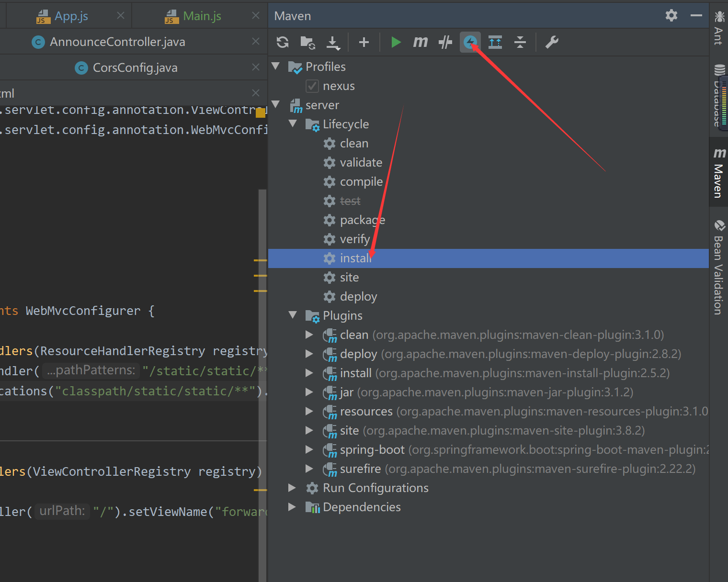
Task: Collapse all items in the Maven tree
Action: (x=520, y=42)
